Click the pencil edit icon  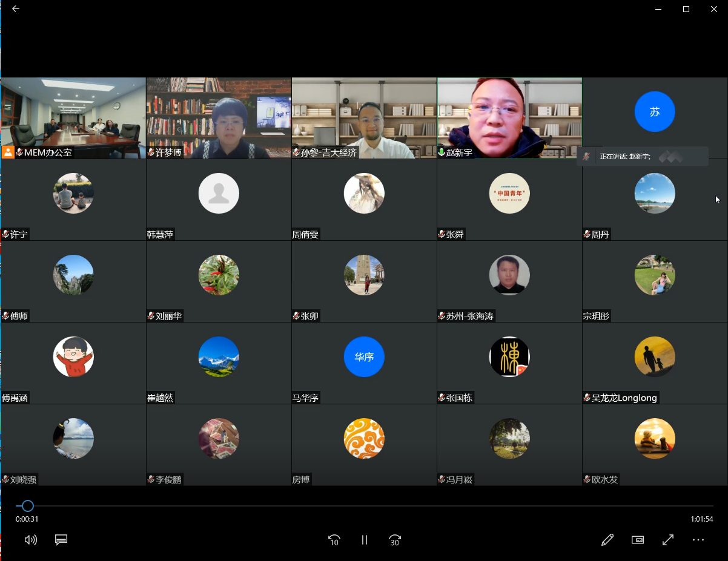607,540
